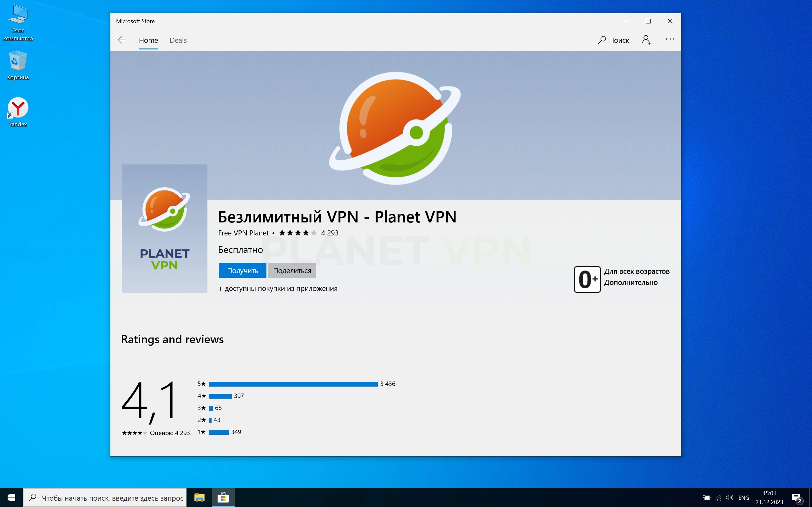Click the sign-in account icon
812x507 pixels.
[646, 40]
